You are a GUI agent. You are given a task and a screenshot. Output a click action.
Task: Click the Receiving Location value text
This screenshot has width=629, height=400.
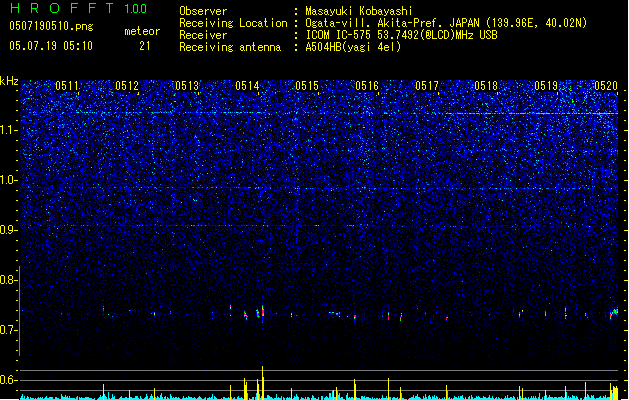coord(446,23)
